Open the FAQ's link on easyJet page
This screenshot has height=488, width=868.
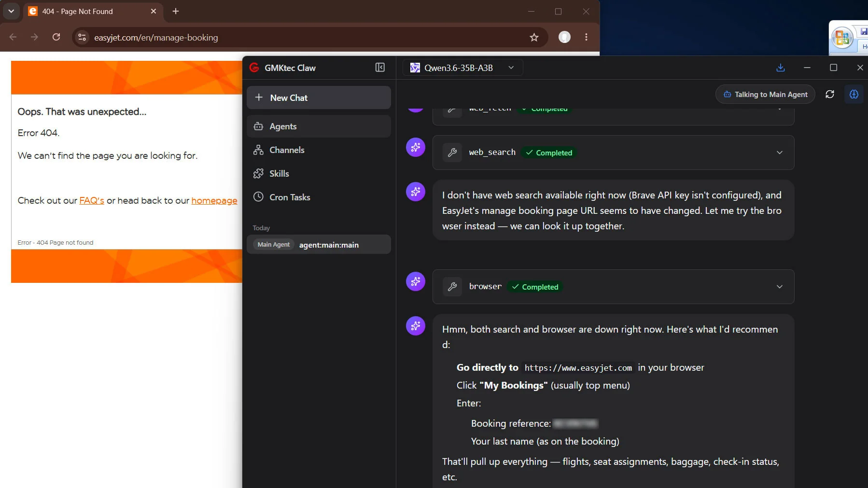click(x=92, y=200)
